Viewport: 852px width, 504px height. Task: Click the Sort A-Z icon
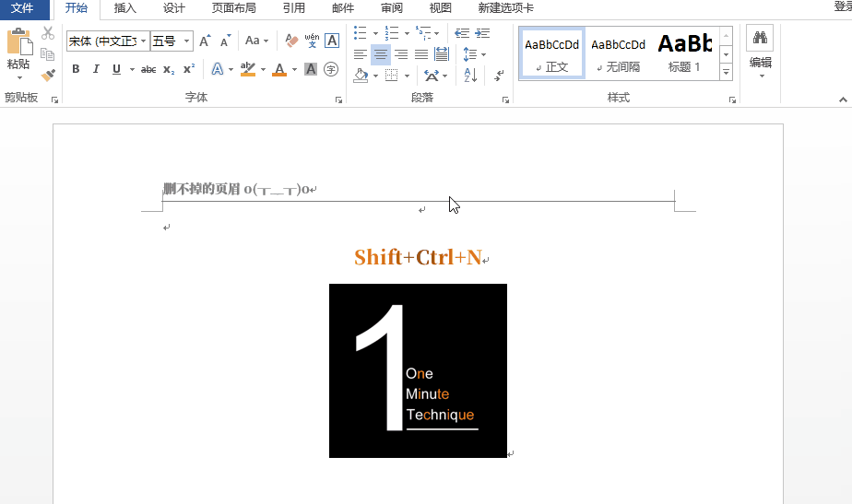pos(470,76)
